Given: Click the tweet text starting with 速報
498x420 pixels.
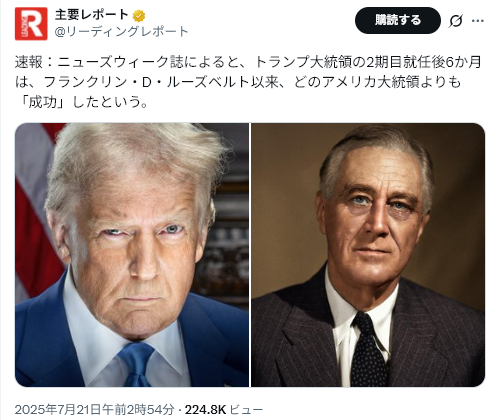Looking at the screenshot, I should 248,82.
